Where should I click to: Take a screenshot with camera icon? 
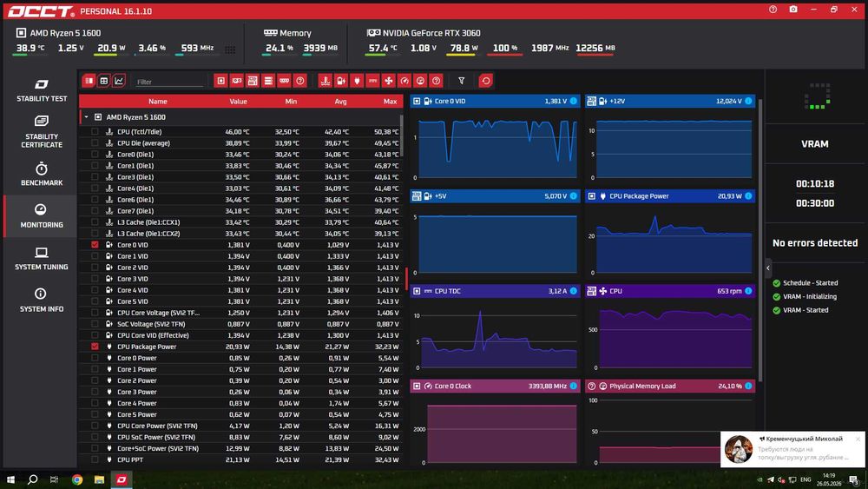[793, 10]
